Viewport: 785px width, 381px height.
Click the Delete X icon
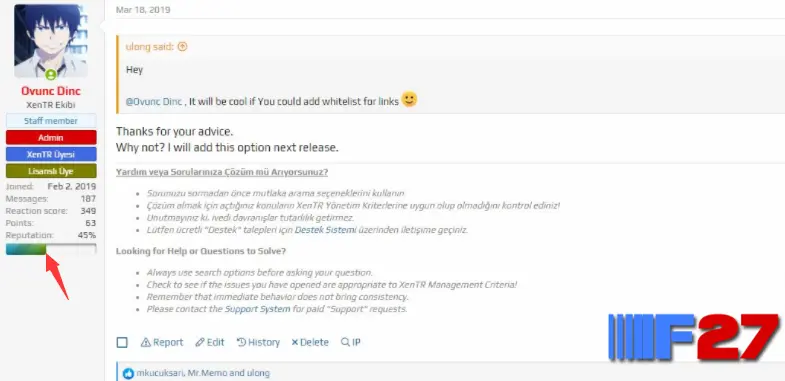point(294,342)
